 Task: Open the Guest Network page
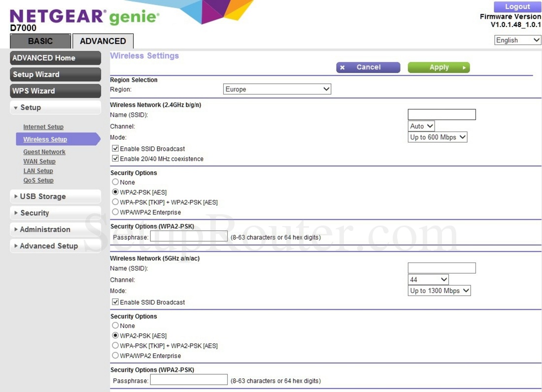coord(44,151)
